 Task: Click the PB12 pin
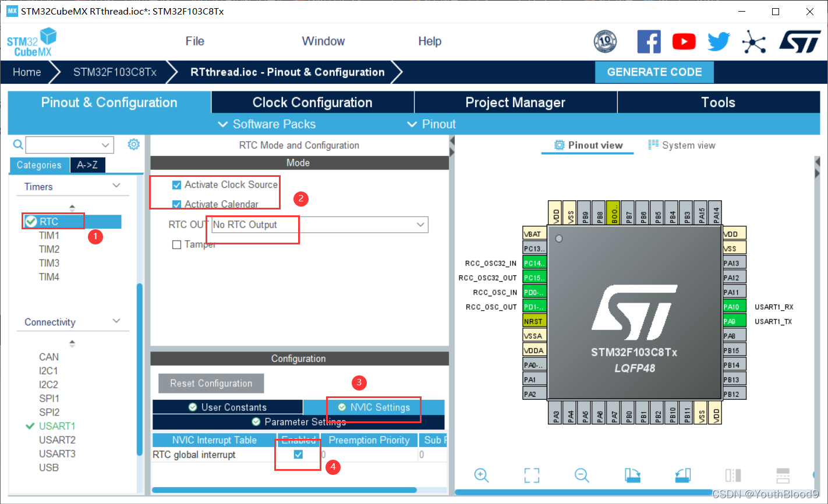734,394
